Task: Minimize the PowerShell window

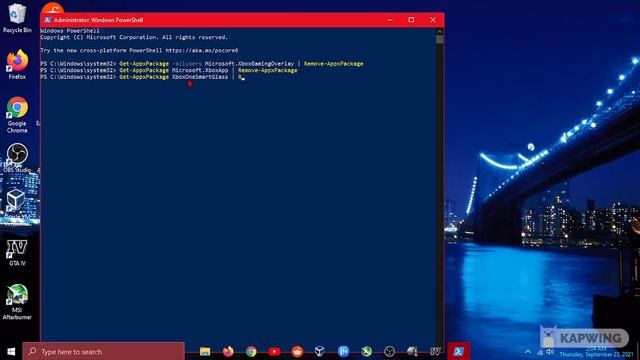Action: tap(390, 20)
